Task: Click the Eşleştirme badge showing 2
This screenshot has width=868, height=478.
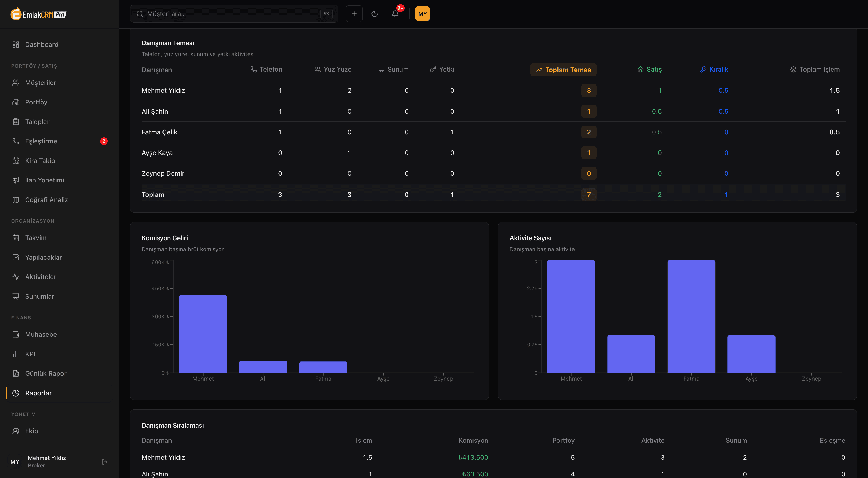Action: [104, 141]
